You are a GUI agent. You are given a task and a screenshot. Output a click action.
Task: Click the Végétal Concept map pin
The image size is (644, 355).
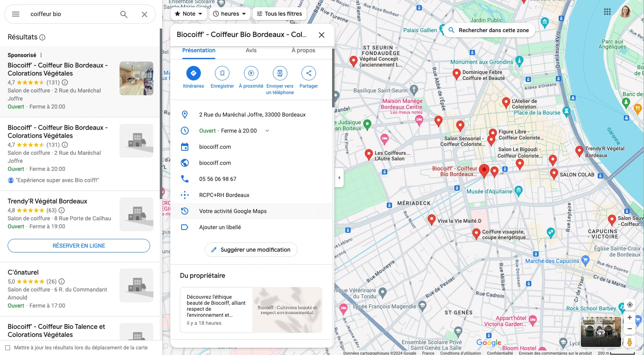[353, 61]
